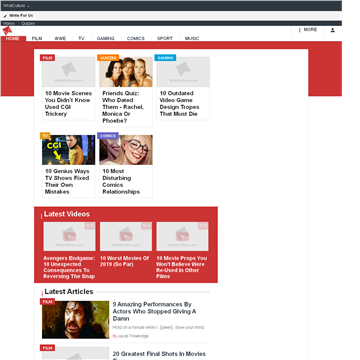Open '10 Genius Ways TV Shows Fixed' headline
360x360 pixels.
point(67,181)
